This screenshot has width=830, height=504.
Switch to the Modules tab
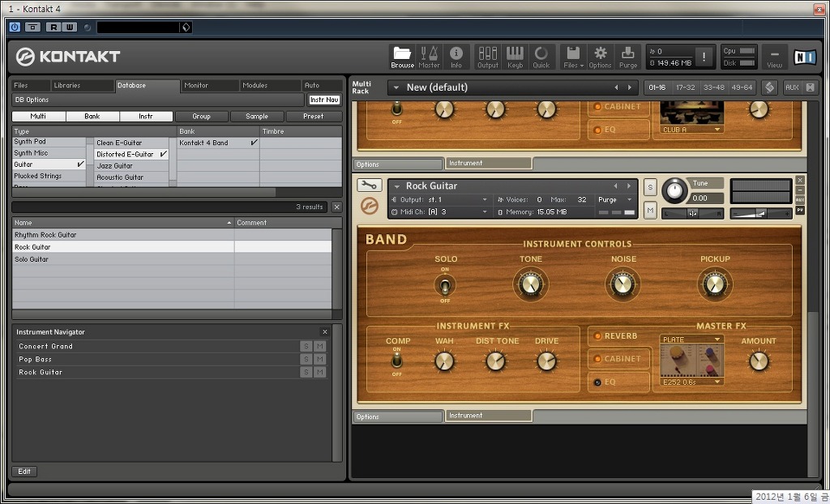tap(271, 85)
